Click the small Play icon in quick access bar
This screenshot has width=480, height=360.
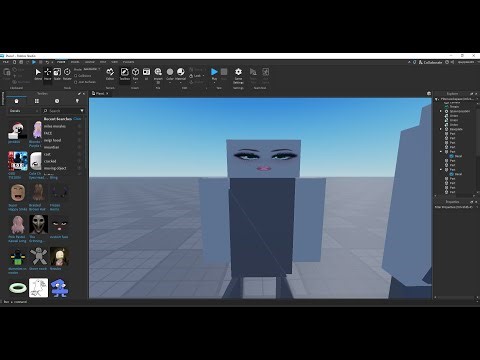[x=34, y=62]
